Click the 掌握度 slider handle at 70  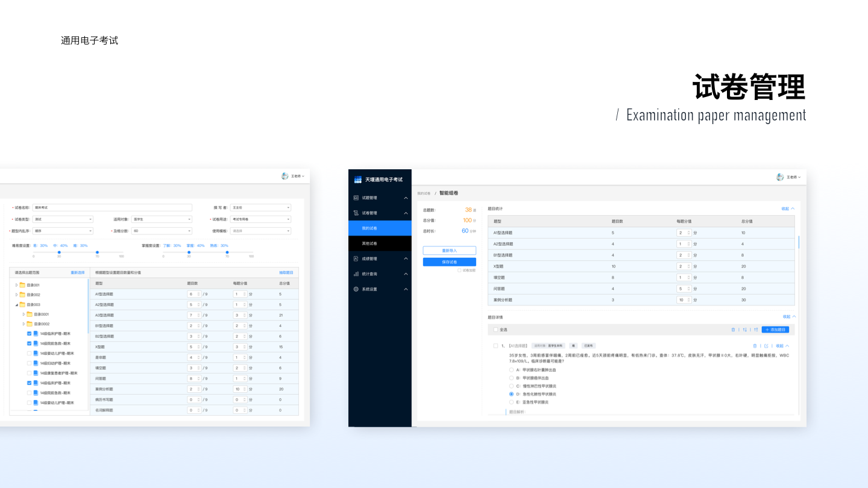[x=227, y=252]
